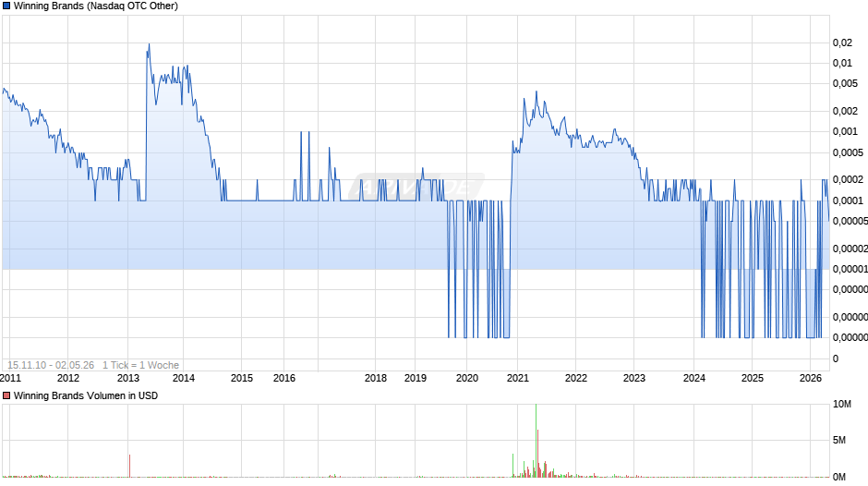The width and height of the screenshot is (868, 486).
Task: Click the 0,0002 price axis value
Action: point(848,179)
